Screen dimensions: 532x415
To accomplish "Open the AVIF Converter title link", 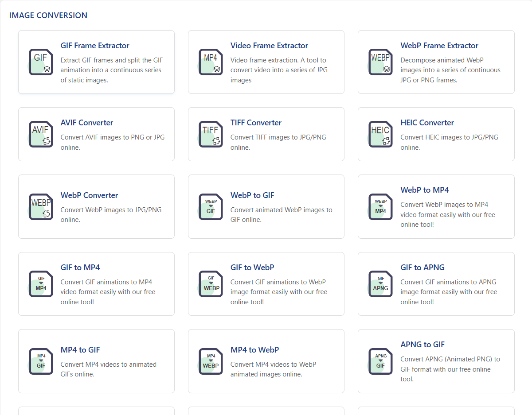I will click(x=87, y=123).
